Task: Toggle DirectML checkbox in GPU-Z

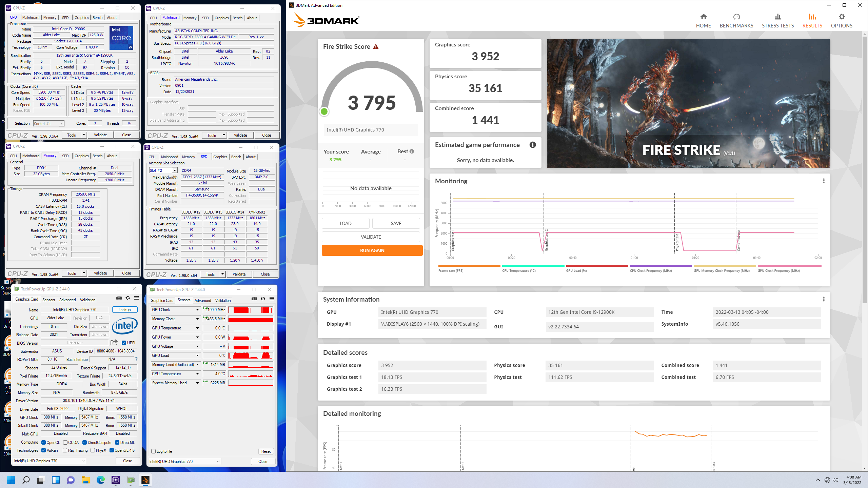Action: (x=117, y=442)
